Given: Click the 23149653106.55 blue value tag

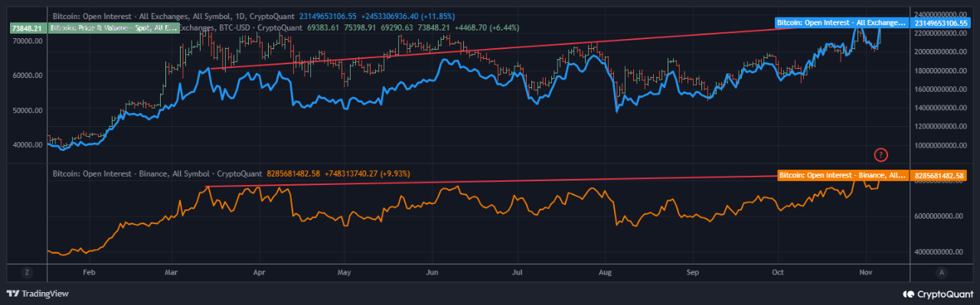Looking at the screenshot, I should tap(939, 24).
